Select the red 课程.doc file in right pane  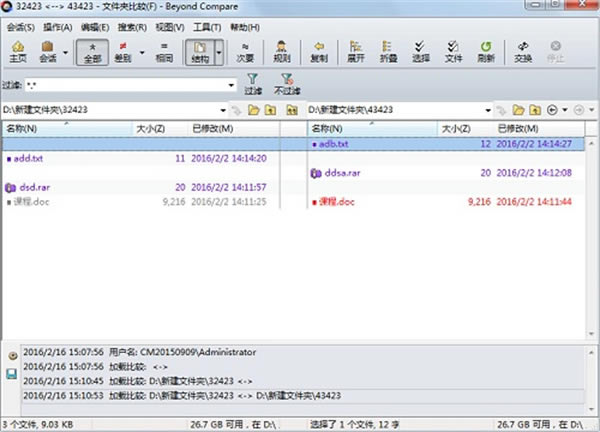(x=336, y=202)
